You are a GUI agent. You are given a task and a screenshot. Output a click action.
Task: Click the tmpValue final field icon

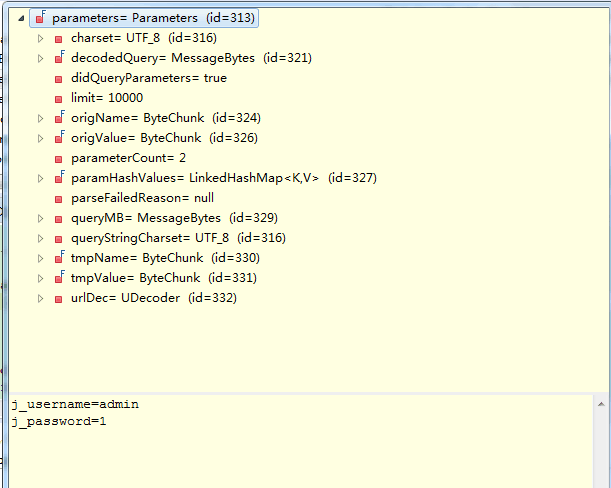coord(60,277)
